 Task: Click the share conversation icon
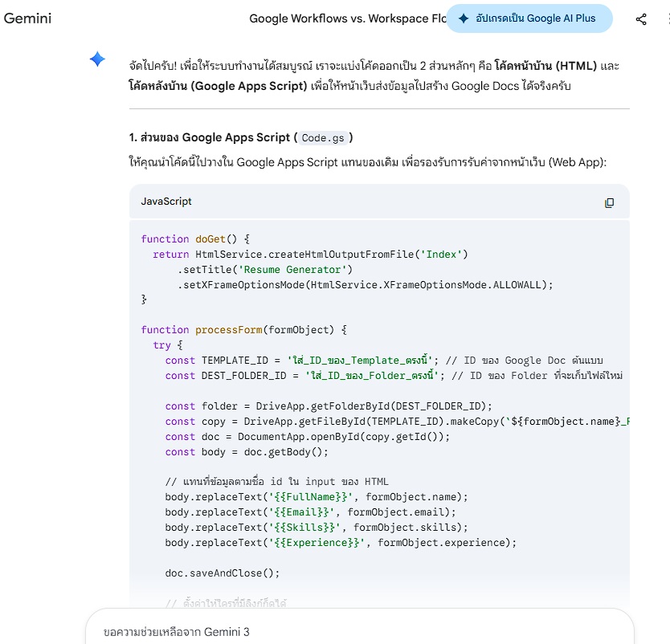tap(640, 19)
